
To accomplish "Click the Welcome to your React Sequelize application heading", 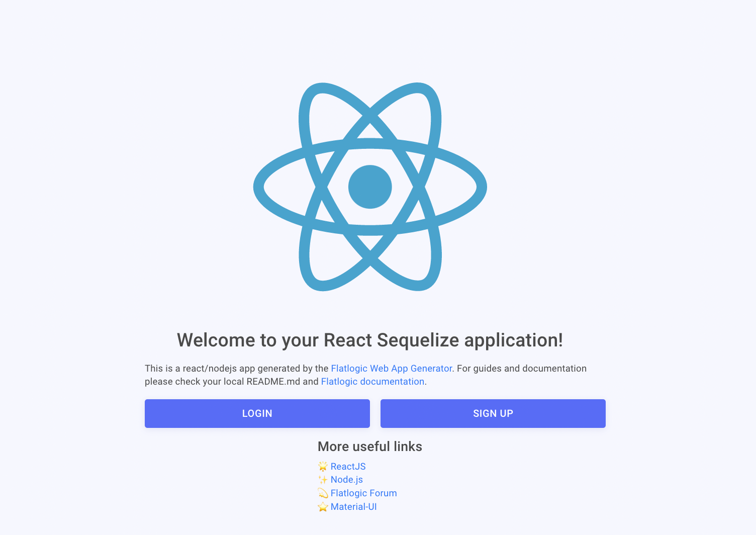I will 370,340.
